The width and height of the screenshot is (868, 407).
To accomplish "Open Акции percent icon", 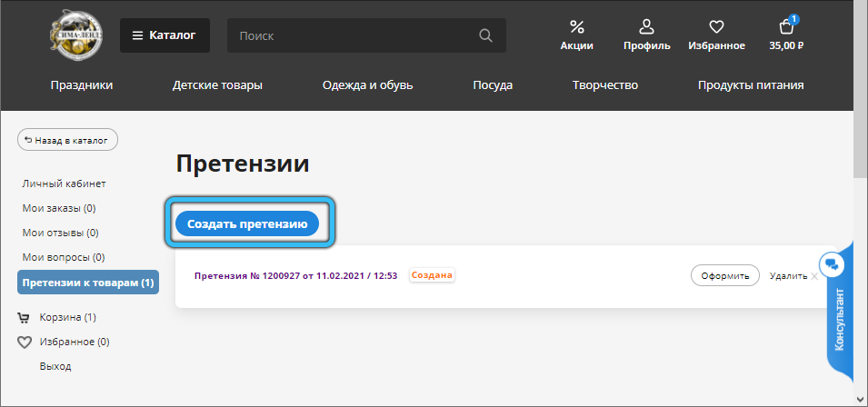I will pos(576,27).
